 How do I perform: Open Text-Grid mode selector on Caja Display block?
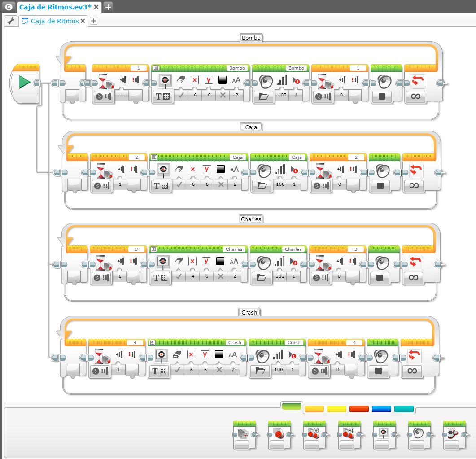pyautogui.click(x=161, y=186)
